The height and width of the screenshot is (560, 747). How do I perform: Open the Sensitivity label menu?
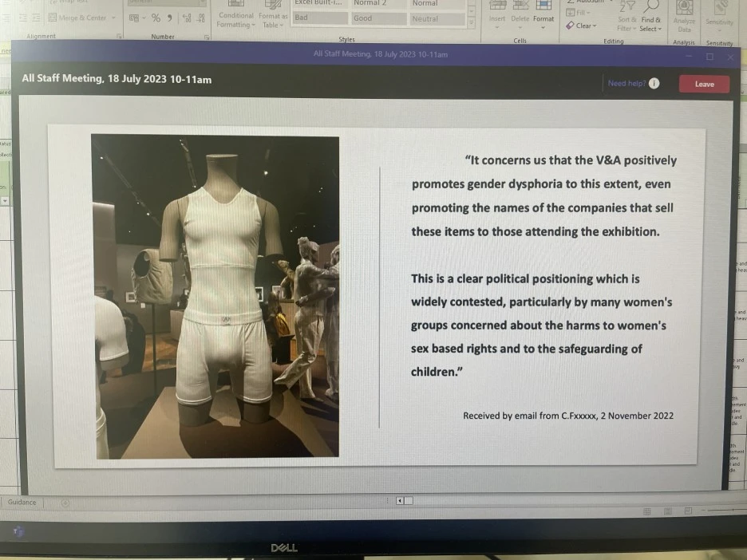[x=719, y=16]
